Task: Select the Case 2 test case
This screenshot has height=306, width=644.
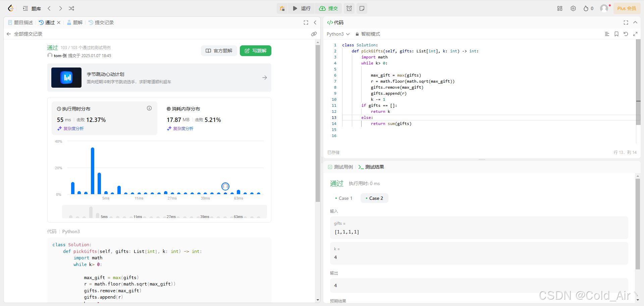Action: click(x=374, y=198)
